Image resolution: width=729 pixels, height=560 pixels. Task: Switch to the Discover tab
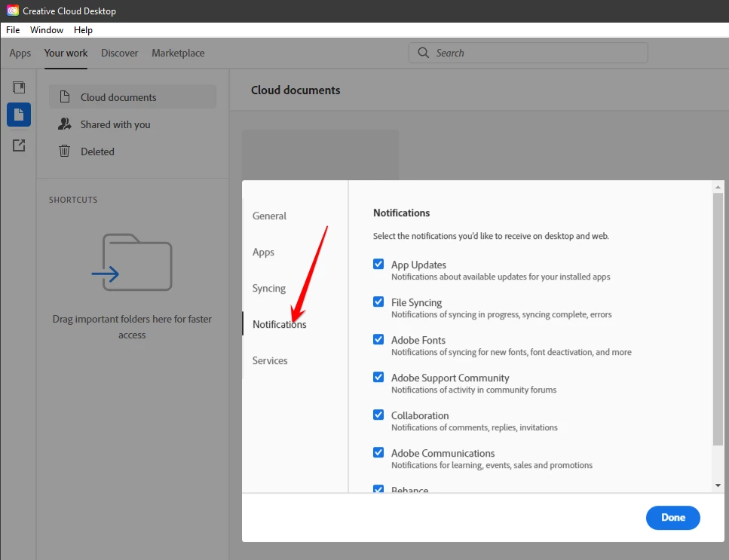(x=119, y=53)
